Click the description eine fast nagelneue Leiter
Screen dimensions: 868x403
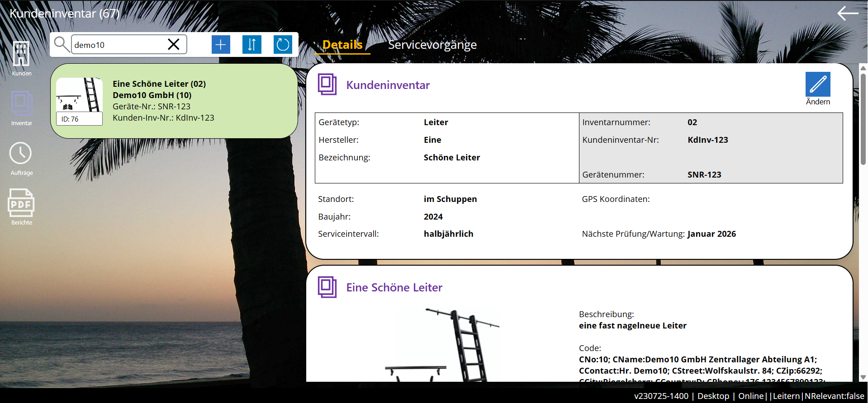pyautogui.click(x=632, y=325)
